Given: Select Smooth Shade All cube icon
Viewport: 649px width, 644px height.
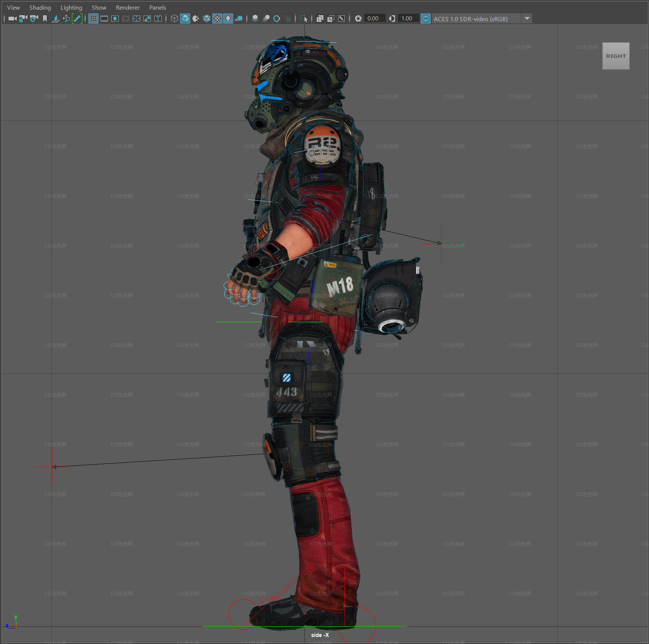Looking at the screenshot, I should [185, 19].
